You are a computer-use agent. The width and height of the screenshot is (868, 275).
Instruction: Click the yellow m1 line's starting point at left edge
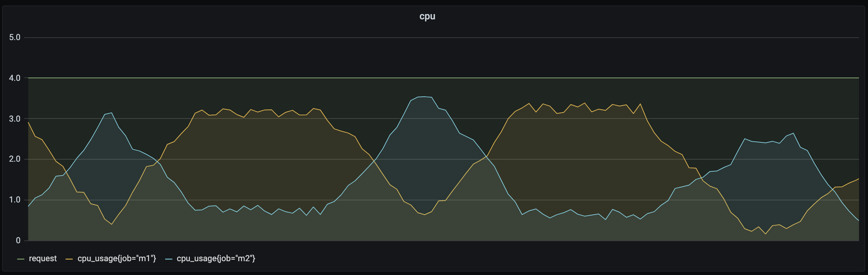click(28, 122)
